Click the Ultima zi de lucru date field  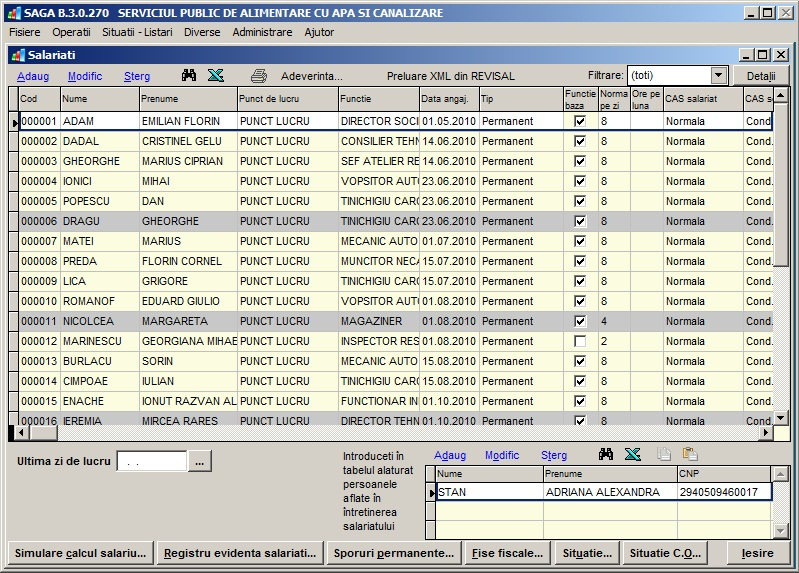tap(152, 462)
